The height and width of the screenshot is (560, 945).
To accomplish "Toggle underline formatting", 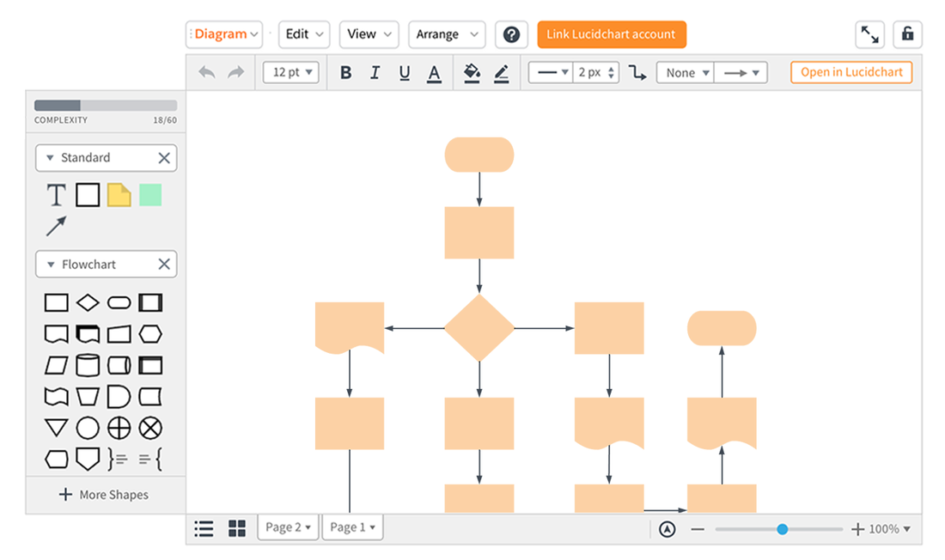I will coord(404,72).
